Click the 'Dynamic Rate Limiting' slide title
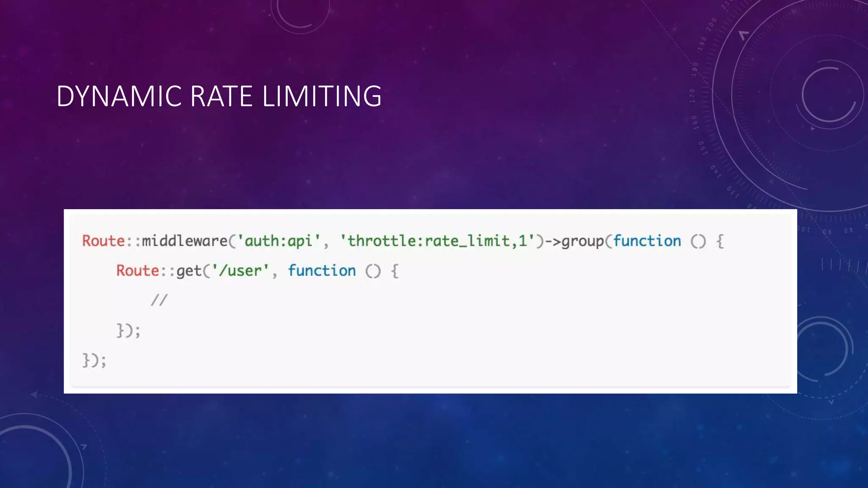Screen dimensions: 868x488 click(219, 96)
